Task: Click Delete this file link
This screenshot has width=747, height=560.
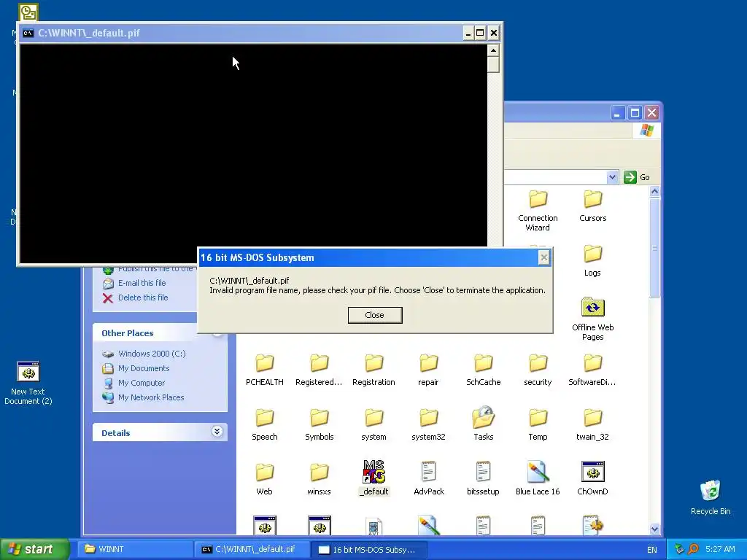Action: click(143, 297)
